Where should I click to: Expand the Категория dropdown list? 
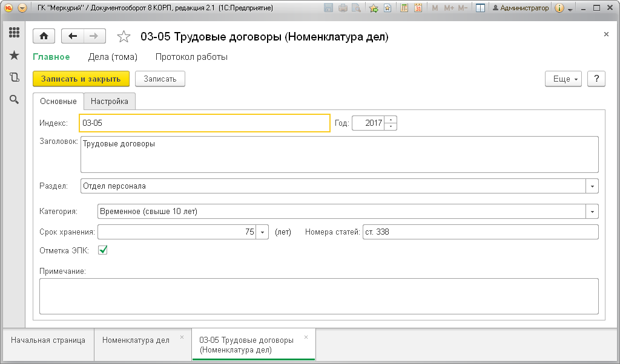[x=592, y=212]
